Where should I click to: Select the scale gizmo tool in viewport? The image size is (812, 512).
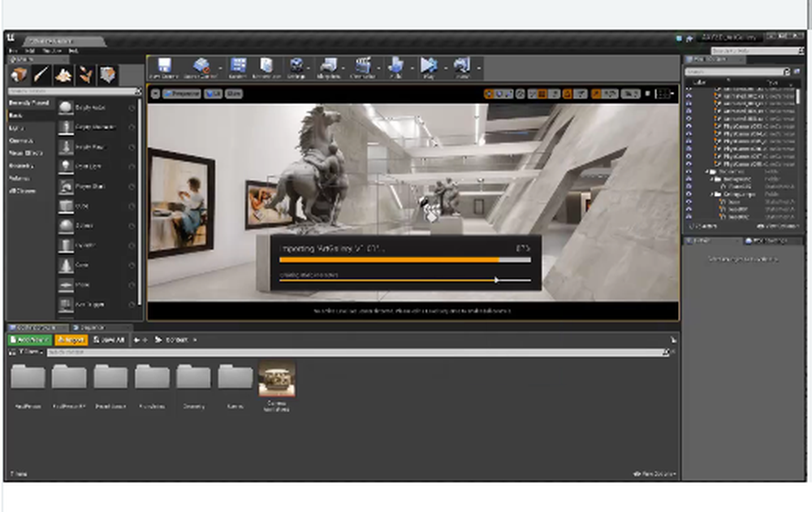(x=508, y=93)
